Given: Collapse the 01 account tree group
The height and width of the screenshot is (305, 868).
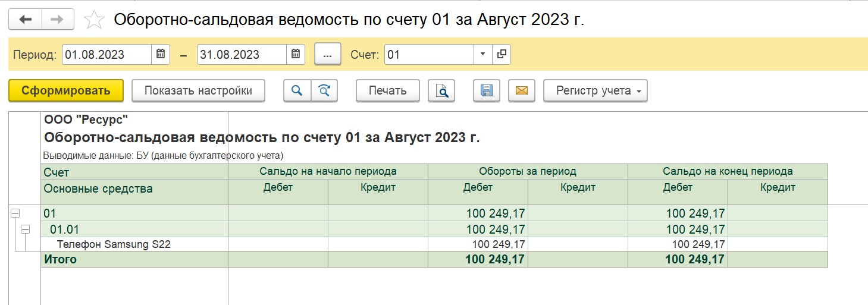Looking at the screenshot, I should [x=15, y=213].
